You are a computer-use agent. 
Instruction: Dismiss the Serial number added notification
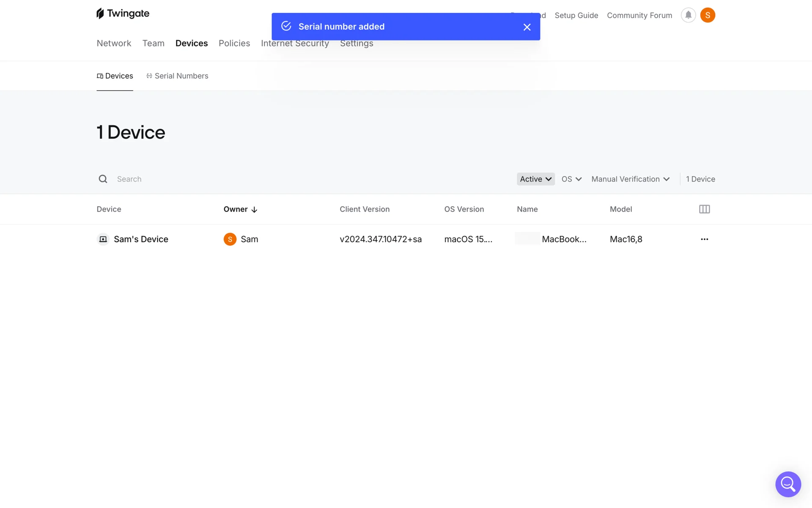pos(527,27)
